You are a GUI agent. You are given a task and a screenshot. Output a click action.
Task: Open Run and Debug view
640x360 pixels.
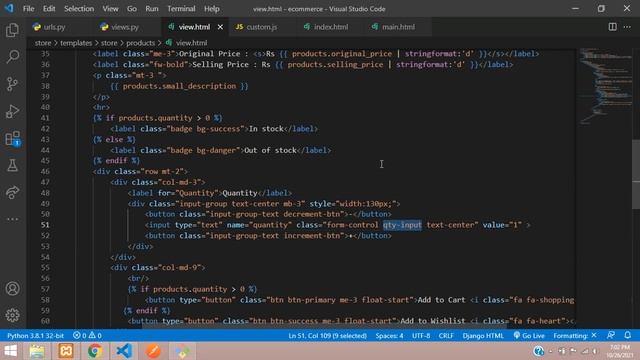click(x=12, y=111)
